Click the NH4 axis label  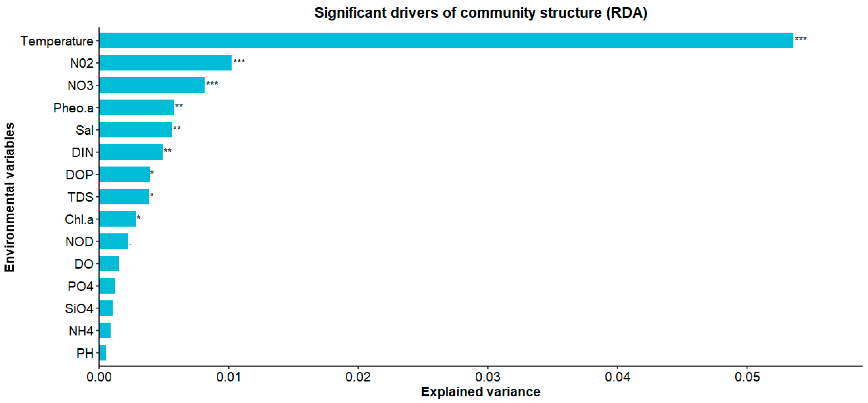click(81, 331)
